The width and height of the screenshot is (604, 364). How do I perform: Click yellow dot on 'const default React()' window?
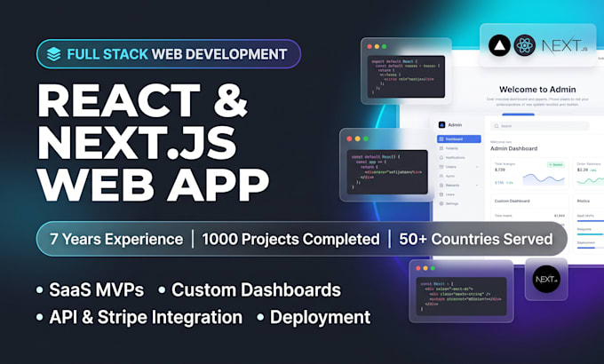point(357,138)
